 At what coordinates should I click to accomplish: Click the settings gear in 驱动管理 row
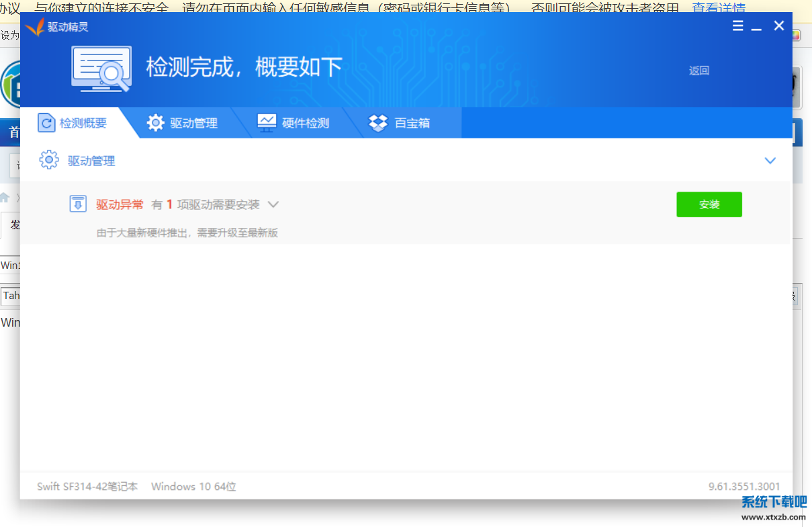tap(48, 160)
